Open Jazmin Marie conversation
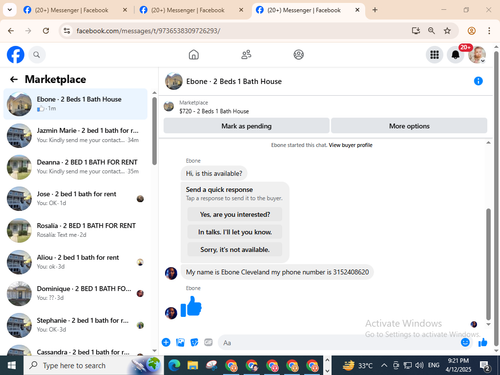 tap(75, 136)
